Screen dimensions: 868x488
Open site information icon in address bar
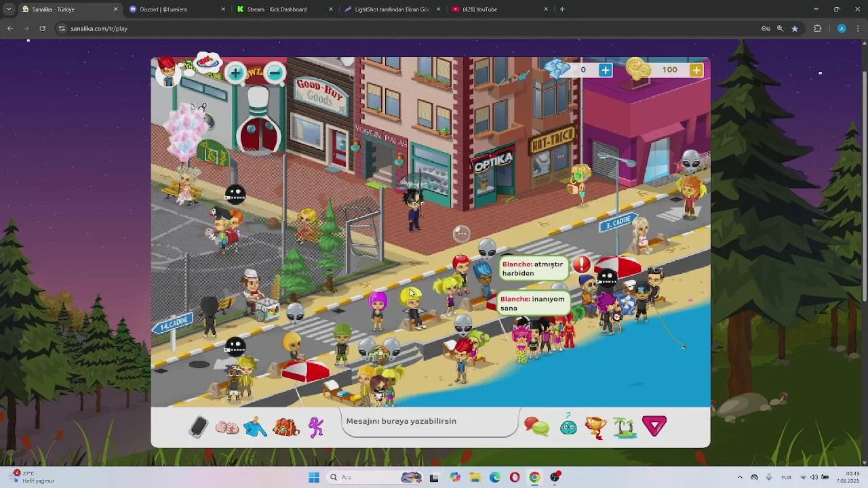62,28
